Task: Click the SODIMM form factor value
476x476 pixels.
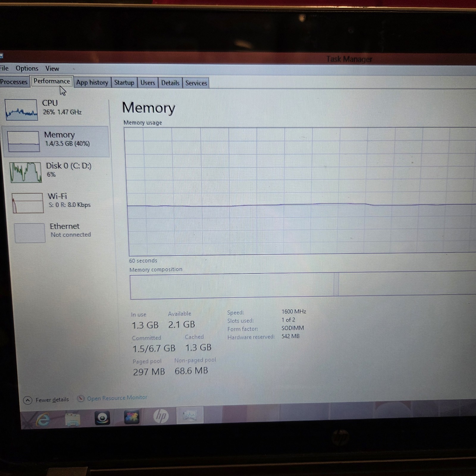Action: pos(293,328)
